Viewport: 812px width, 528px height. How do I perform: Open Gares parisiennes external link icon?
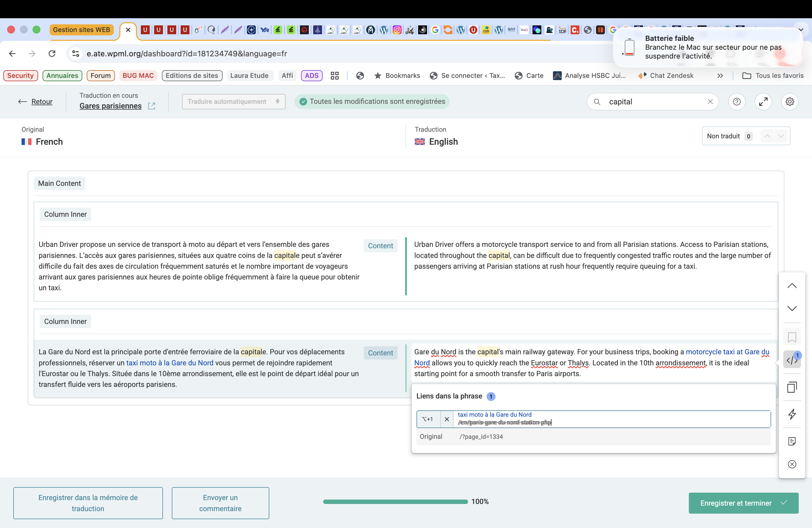[x=152, y=106]
